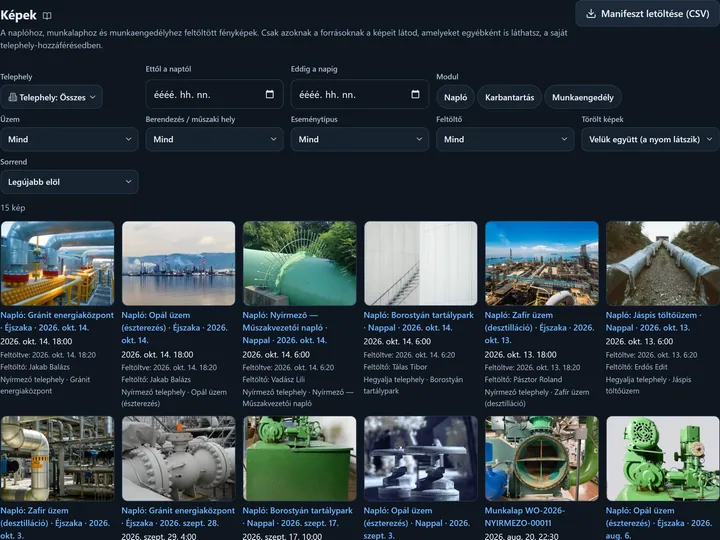Click the 'Feltöltve: 2026. okt. 13. 18:20' text
Image resolution: width=720 pixels, height=540 pixels.
click(x=532, y=367)
